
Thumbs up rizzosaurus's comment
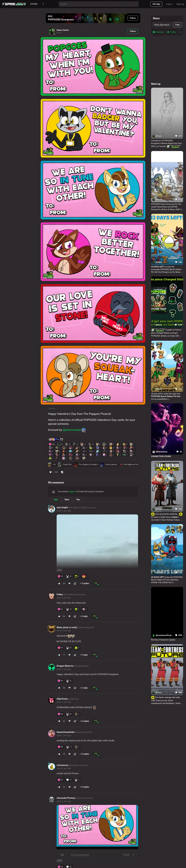point(59,787)
